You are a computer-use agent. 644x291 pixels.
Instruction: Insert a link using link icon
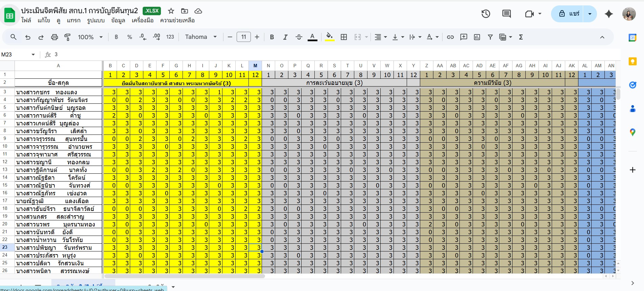(x=450, y=37)
